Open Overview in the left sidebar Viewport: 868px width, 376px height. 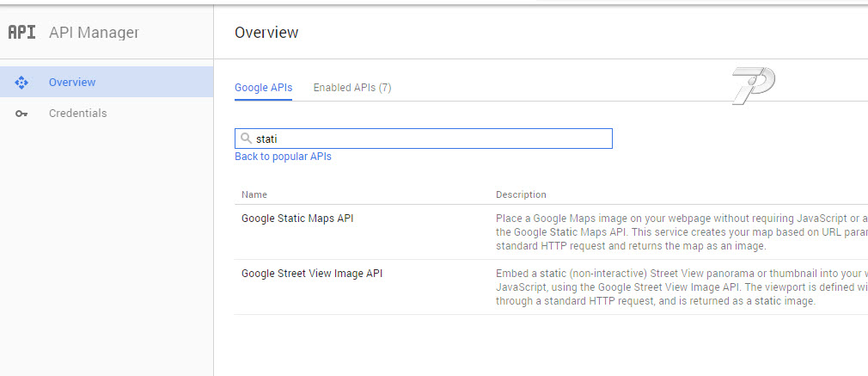(107, 82)
